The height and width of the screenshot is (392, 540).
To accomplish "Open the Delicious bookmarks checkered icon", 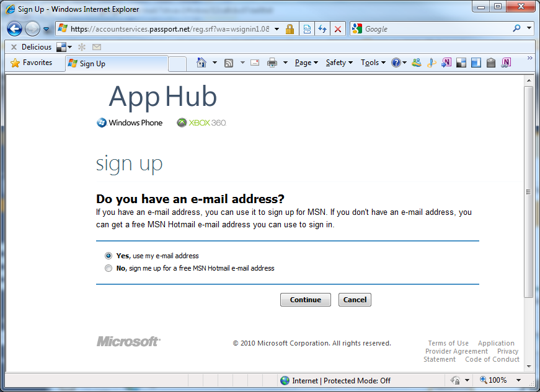I will click(x=61, y=47).
